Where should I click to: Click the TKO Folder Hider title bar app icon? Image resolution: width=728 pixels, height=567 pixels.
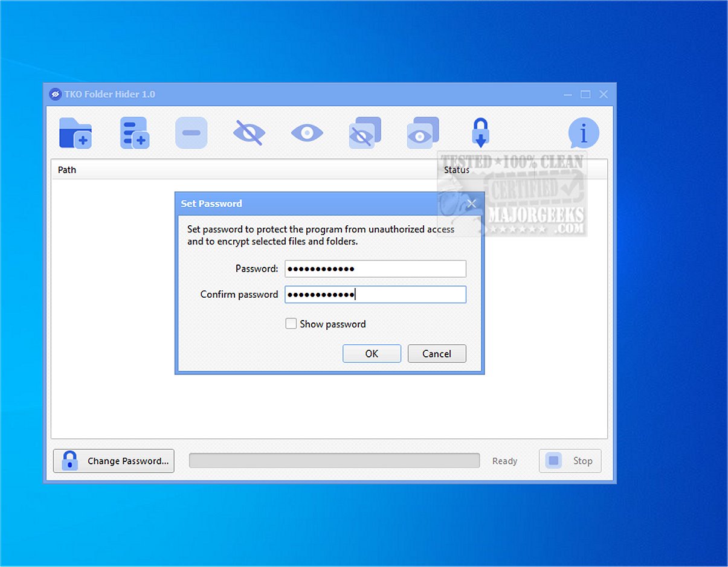(x=55, y=94)
